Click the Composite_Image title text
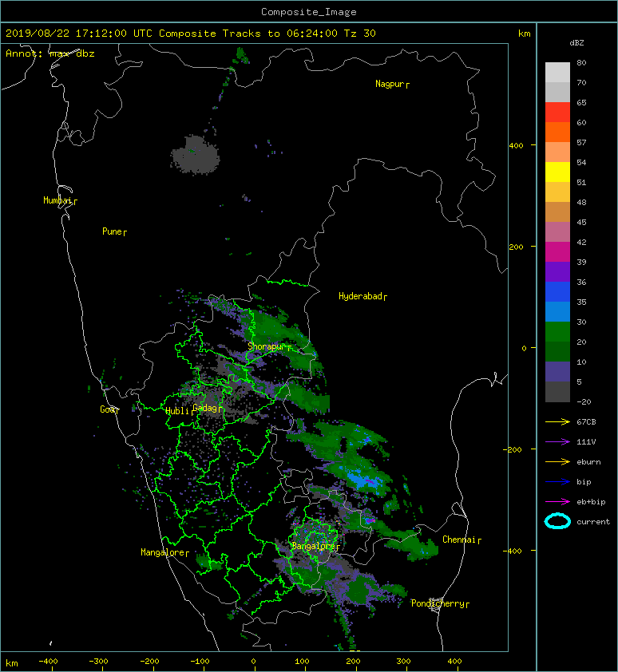The height and width of the screenshot is (672, 618). [x=309, y=12]
